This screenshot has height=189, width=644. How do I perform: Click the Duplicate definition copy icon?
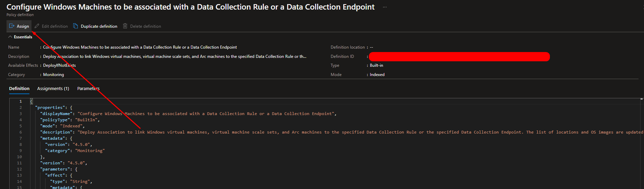tap(76, 26)
